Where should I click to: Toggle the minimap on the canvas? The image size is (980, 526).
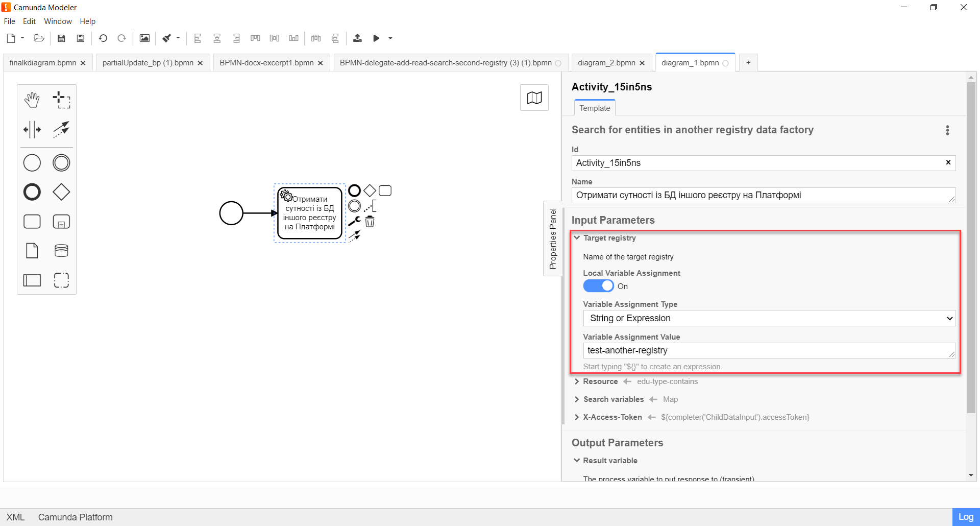pyautogui.click(x=534, y=98)
